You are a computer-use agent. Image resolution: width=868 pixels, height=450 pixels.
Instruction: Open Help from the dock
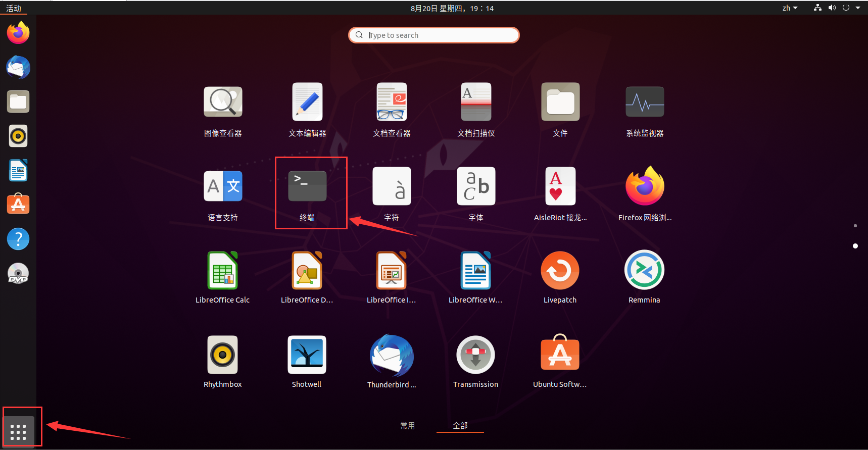coord(18,239)
